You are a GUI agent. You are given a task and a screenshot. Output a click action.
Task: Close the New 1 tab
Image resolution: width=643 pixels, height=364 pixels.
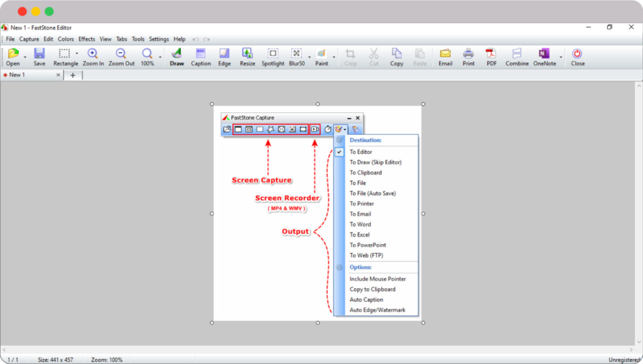click(58, 75)
